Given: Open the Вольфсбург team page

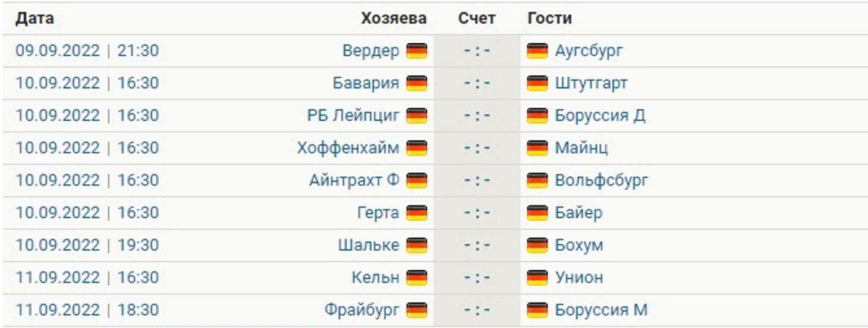Looking at the screenshot, I should pos(602,181).
